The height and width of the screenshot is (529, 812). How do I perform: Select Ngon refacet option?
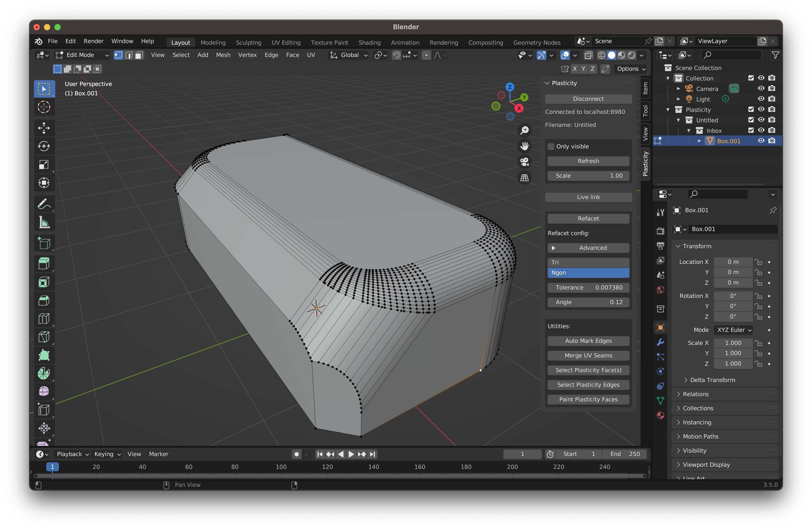(x=588, y=273)
